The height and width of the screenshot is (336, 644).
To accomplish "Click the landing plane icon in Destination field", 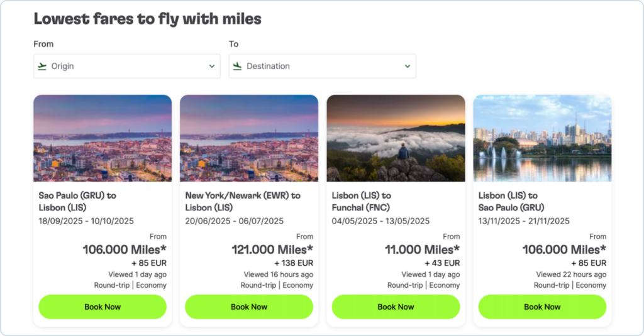I will click(238, 66).
